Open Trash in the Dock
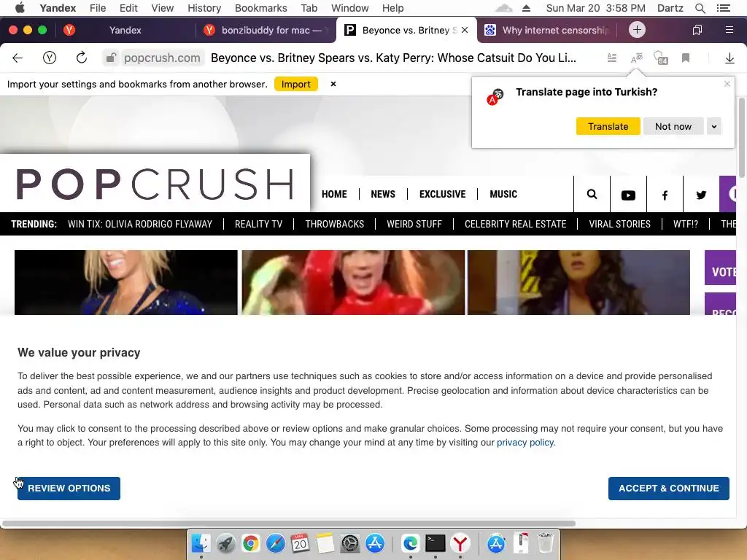Viewport: 747px width, 560px height. [546, 542]
